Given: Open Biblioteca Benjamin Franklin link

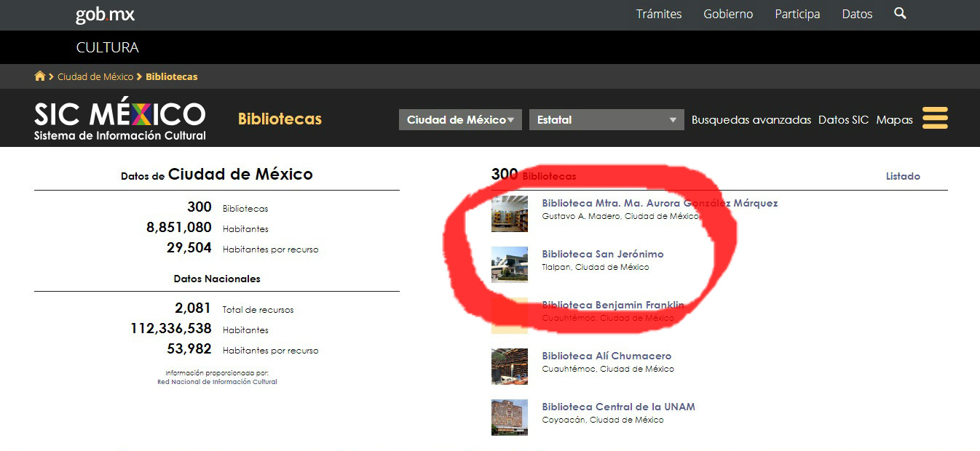Looking at the screenshot, I should coord(613,305).
